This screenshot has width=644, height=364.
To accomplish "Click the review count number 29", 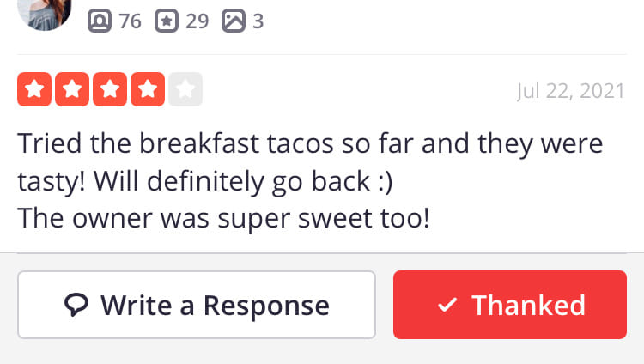I will 197,21.
